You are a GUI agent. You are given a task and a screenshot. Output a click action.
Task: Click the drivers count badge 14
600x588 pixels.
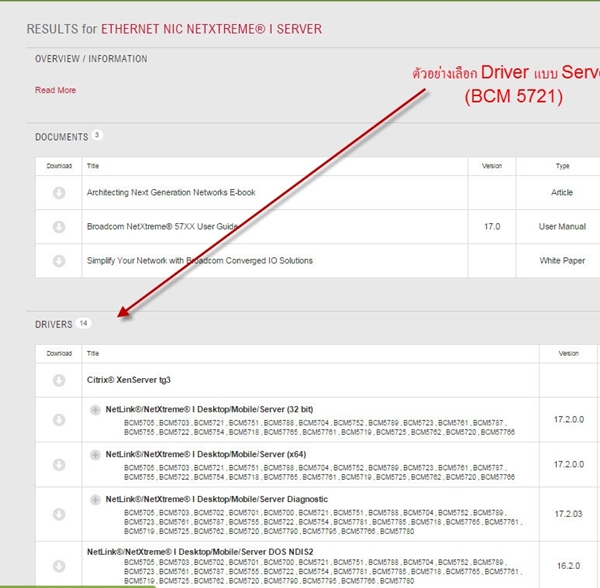point(83,323)
